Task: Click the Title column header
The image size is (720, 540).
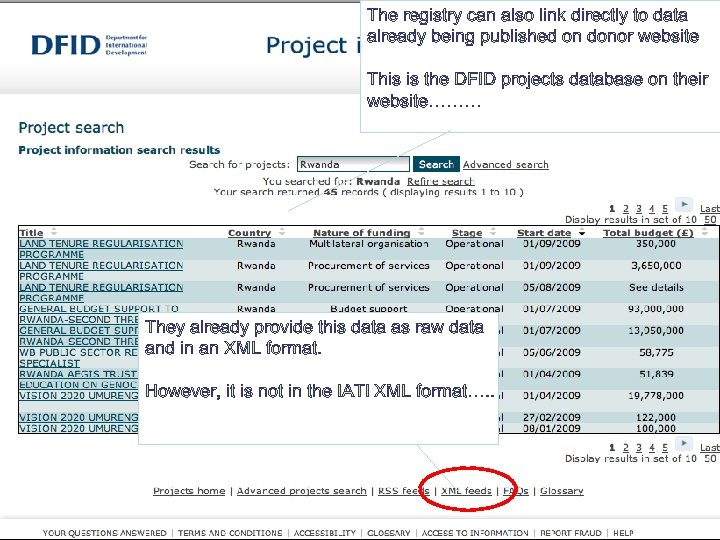Action: point(31,232)
